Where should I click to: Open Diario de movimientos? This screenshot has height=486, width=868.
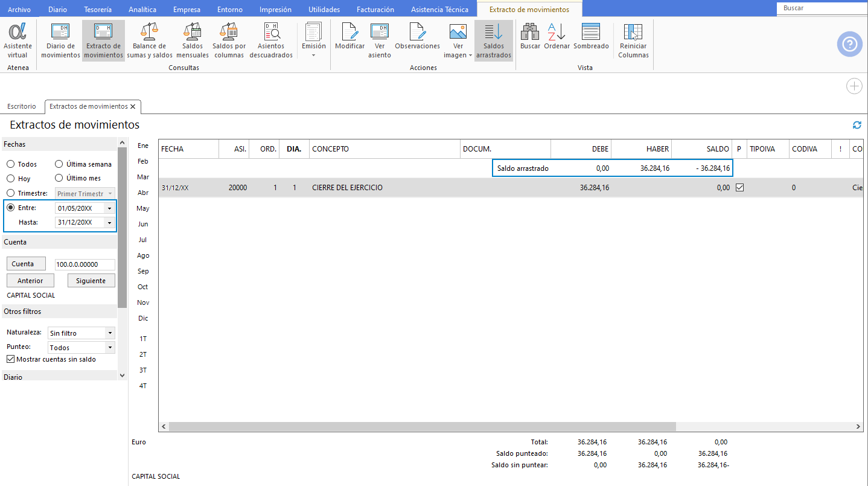(60, 41)
